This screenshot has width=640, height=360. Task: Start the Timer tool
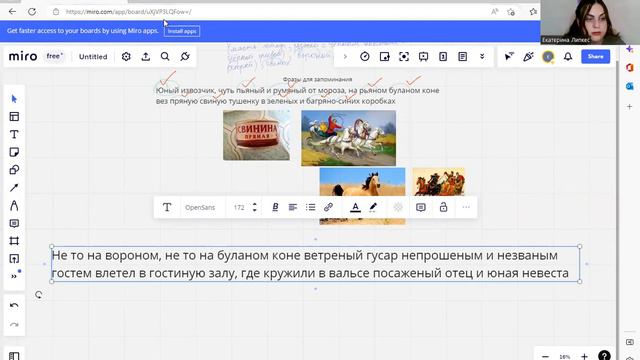(365, 57)
